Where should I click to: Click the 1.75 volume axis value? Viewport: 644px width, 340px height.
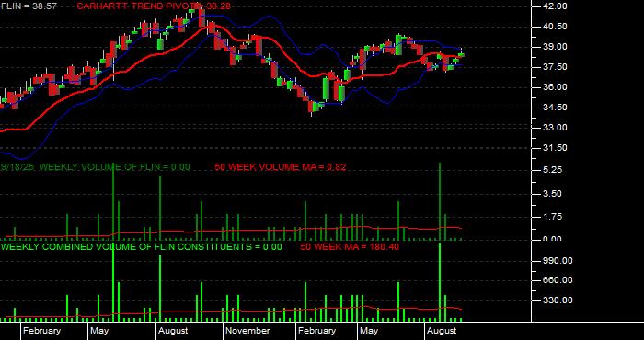551,217
